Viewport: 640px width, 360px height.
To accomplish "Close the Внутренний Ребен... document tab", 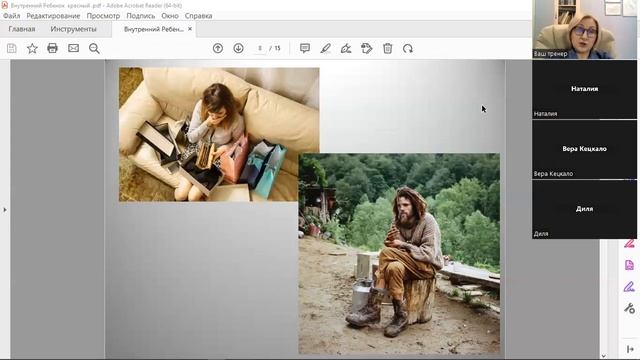I will (190, 29).
